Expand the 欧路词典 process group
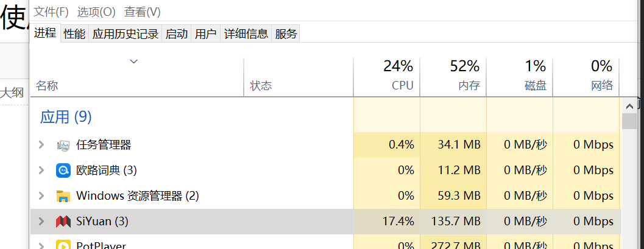The image size is (644, 249). point(41,170)
